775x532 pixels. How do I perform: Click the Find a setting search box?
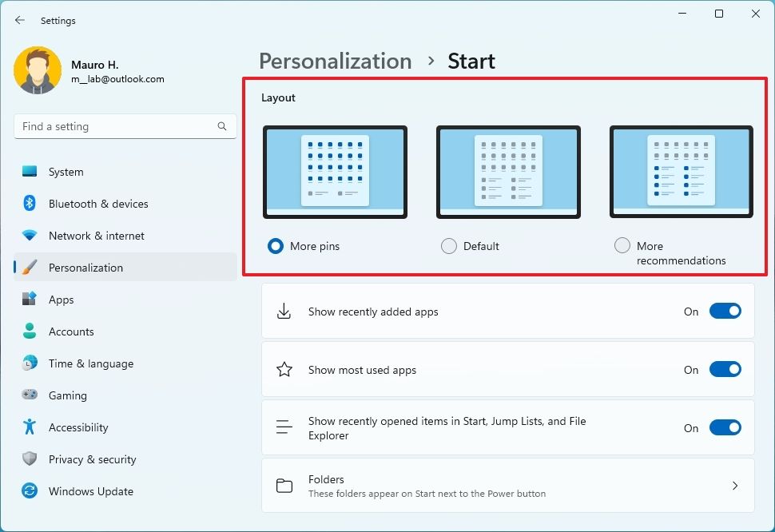pos(116,126)
